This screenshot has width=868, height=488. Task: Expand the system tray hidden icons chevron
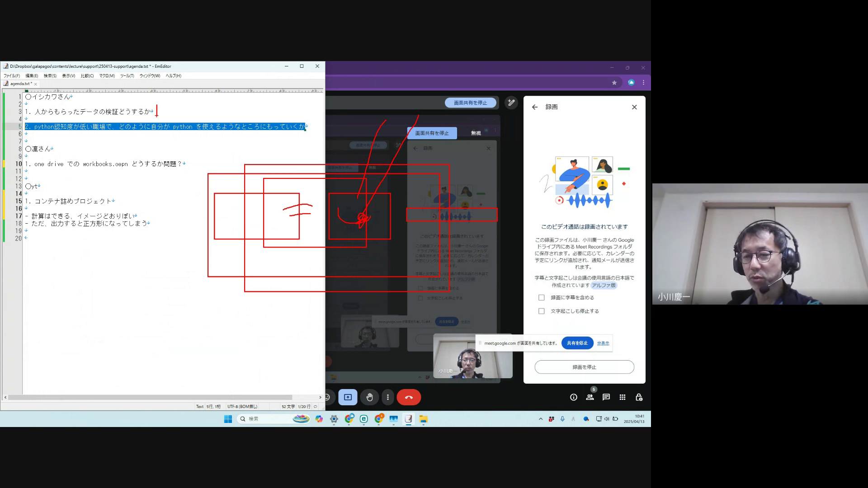[540, 419]
